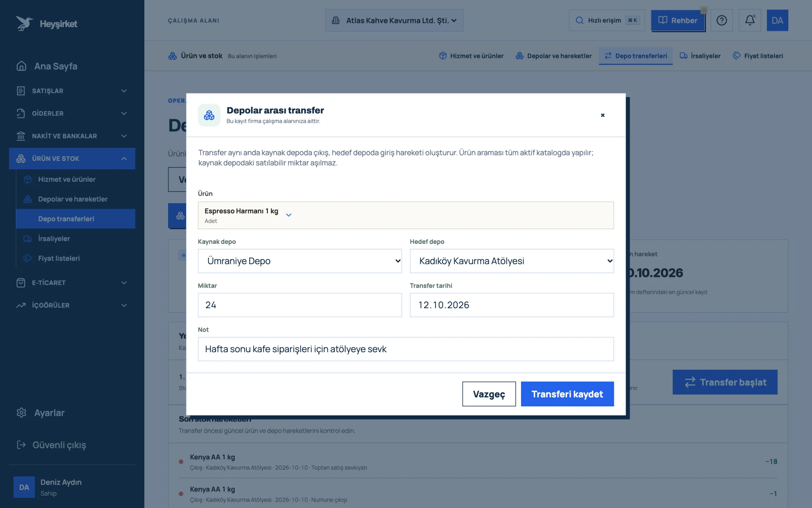Click the Transfer başlat button
Image resolution: width=812 pixels, height=508 pixels.
coord(725,382)
